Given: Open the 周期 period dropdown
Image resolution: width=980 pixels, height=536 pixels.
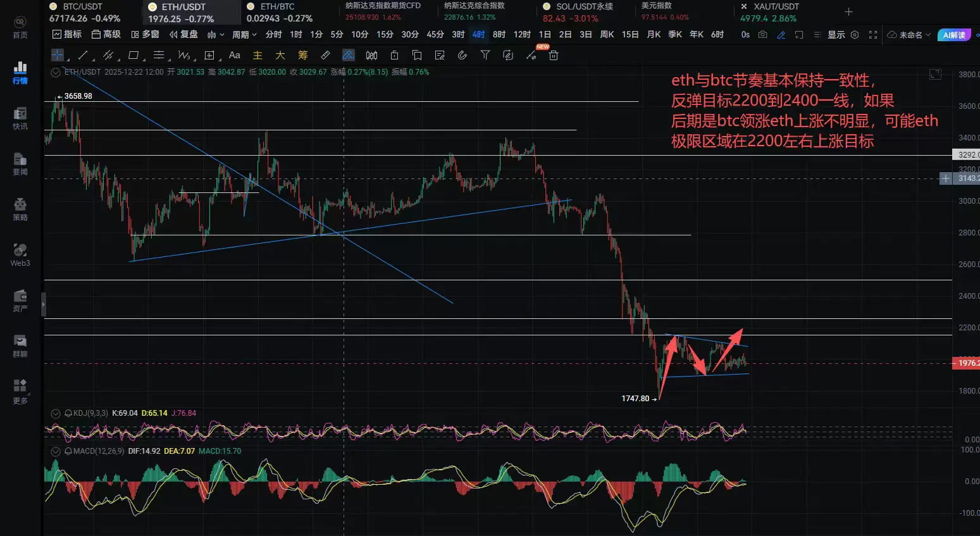Looking at the screenshot, I should pos(244,35).
